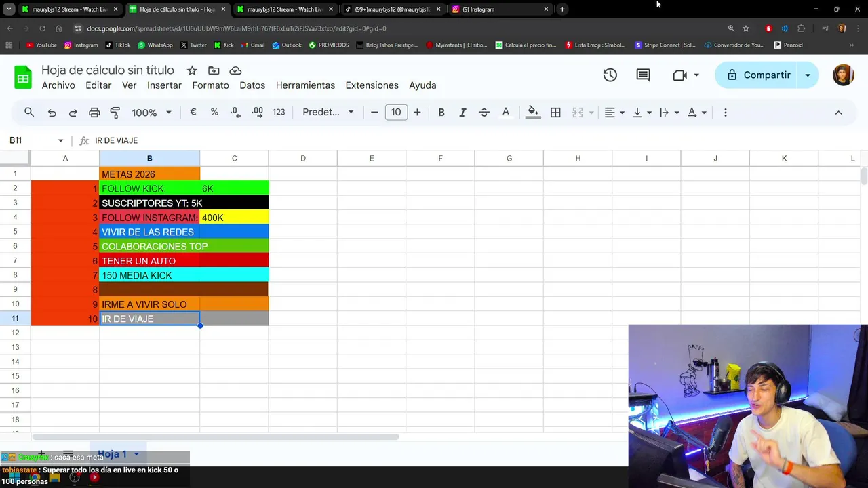Open the Gmail bookmark

pos(253,45)
